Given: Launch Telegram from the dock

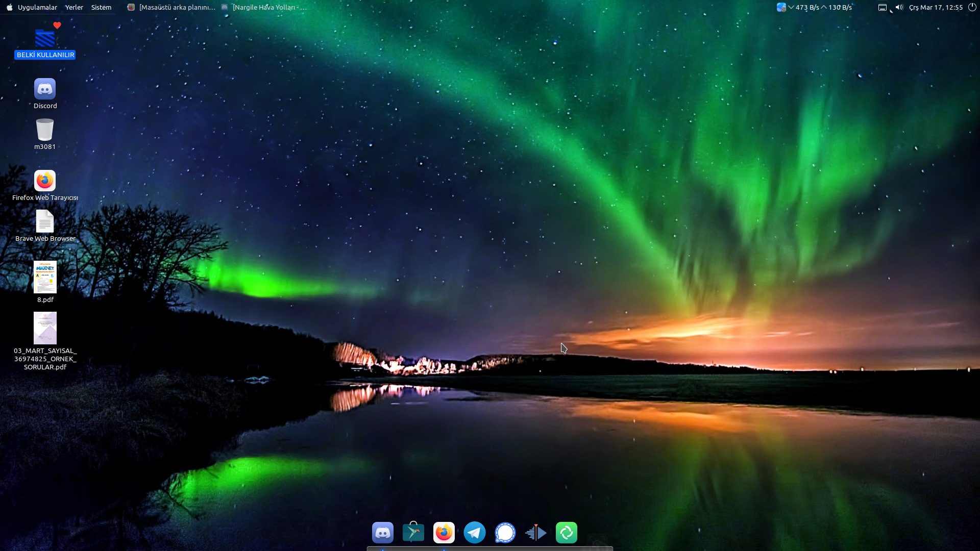Looking at the screenshot, I should coord(475,533).
